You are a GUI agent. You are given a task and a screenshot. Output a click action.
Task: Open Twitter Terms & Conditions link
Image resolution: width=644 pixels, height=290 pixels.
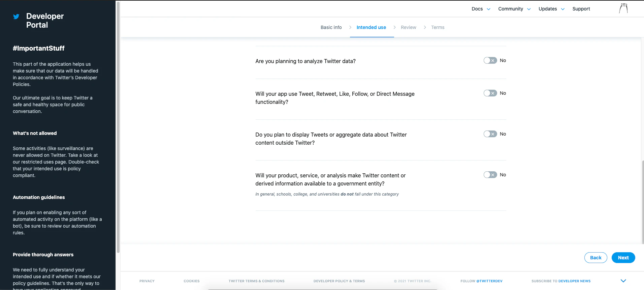point(257,281)
